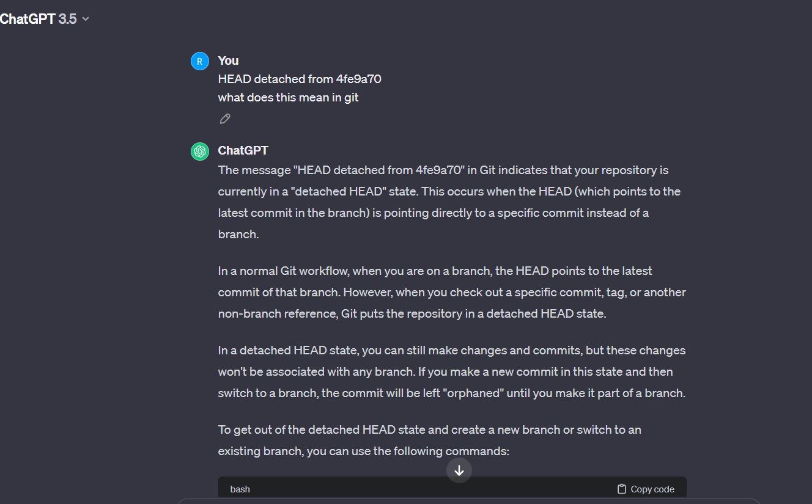
Task: Click the Copy code text
Action: point(652,489)
